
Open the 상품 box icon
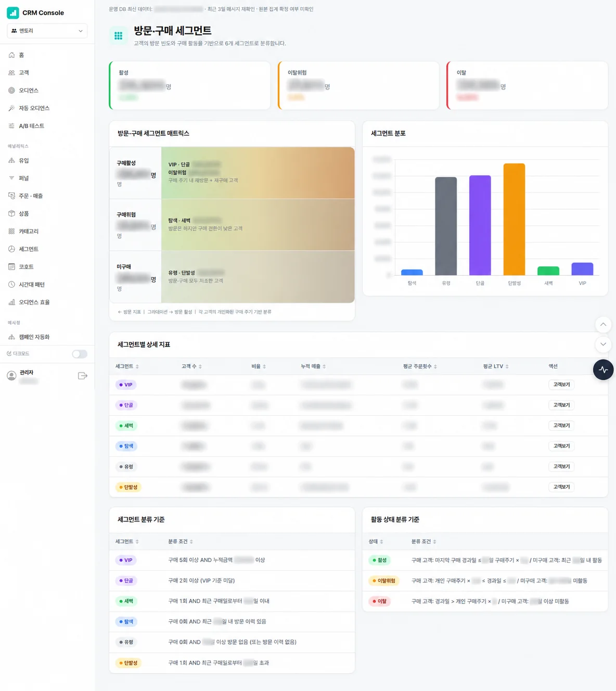coord(11,214)
